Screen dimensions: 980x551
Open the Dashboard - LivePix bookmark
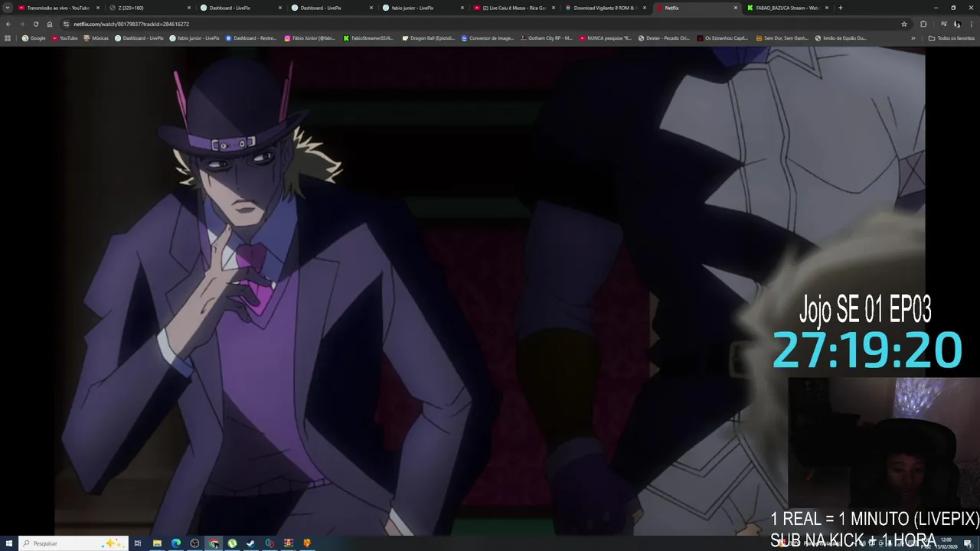click(x=139, y=37)
